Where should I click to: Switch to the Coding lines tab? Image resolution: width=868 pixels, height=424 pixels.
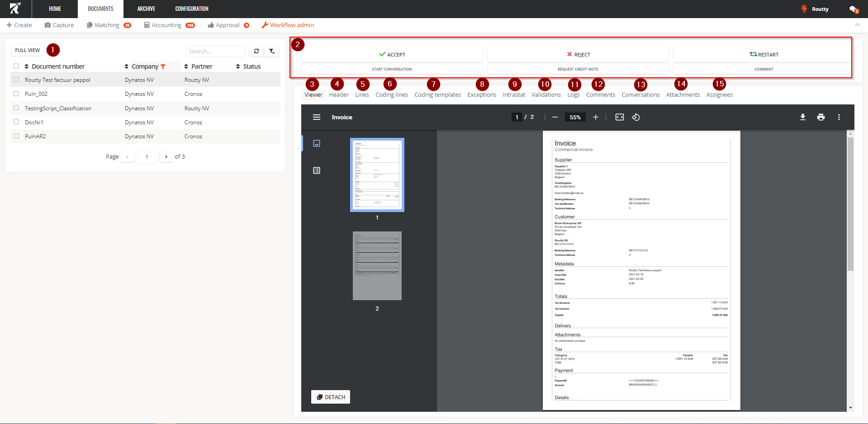click(391, 95)
